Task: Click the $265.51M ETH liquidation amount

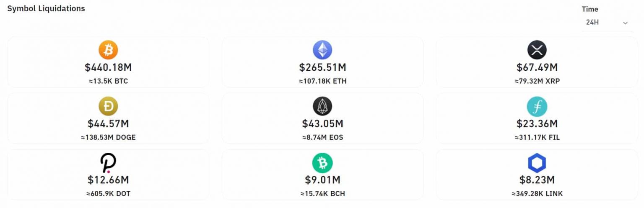Action: coord(322,67)
